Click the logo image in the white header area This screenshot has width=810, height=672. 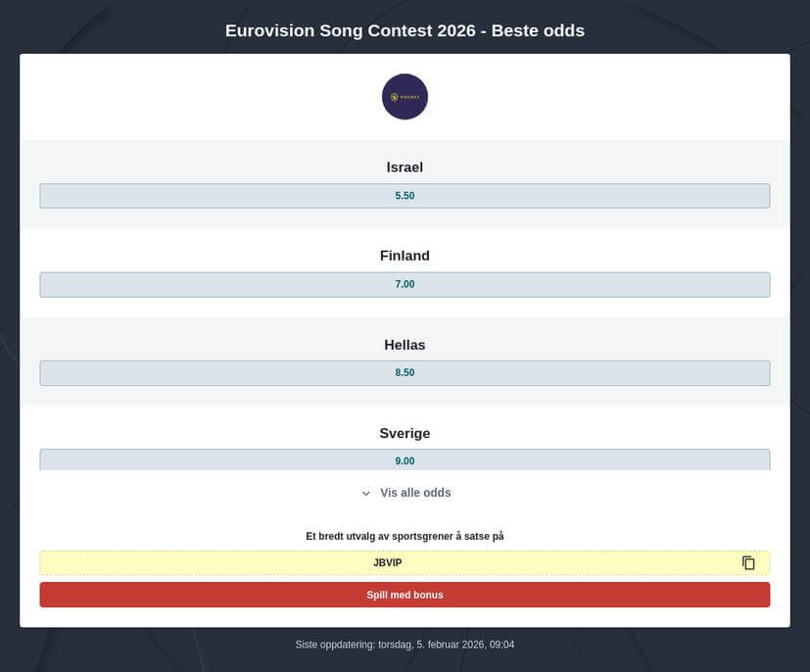(x=405, y=96)
